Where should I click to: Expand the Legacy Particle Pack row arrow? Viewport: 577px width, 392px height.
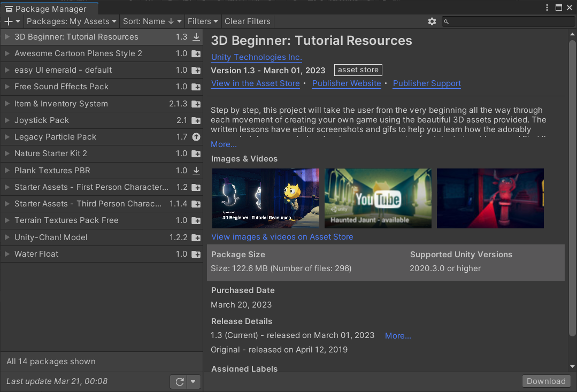7,137
